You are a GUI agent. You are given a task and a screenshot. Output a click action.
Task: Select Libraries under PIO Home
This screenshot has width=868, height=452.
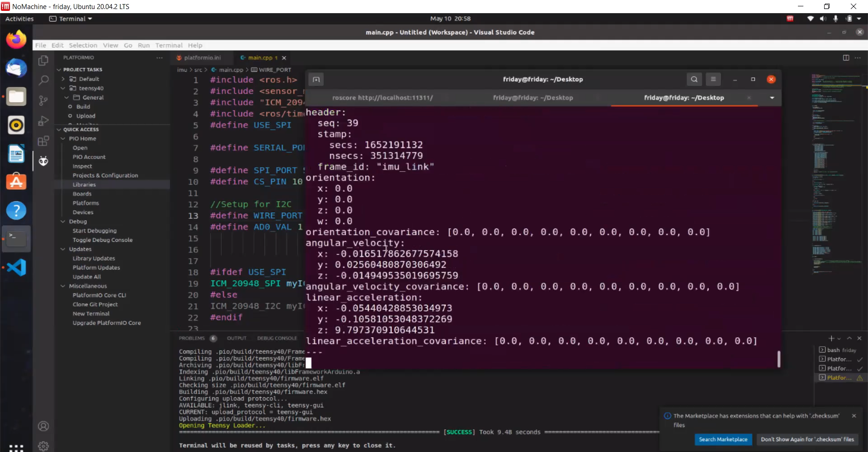[84, 185]
